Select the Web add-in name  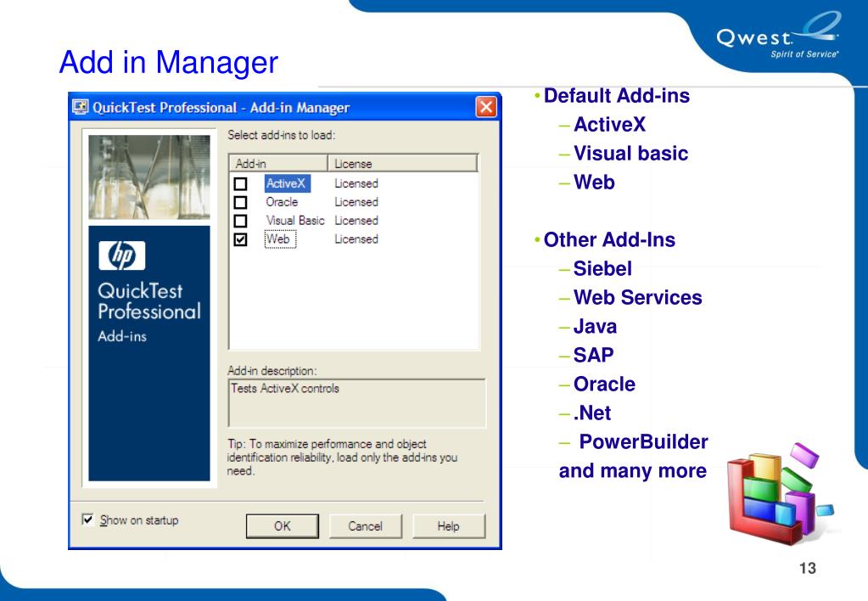click(278, 239)
